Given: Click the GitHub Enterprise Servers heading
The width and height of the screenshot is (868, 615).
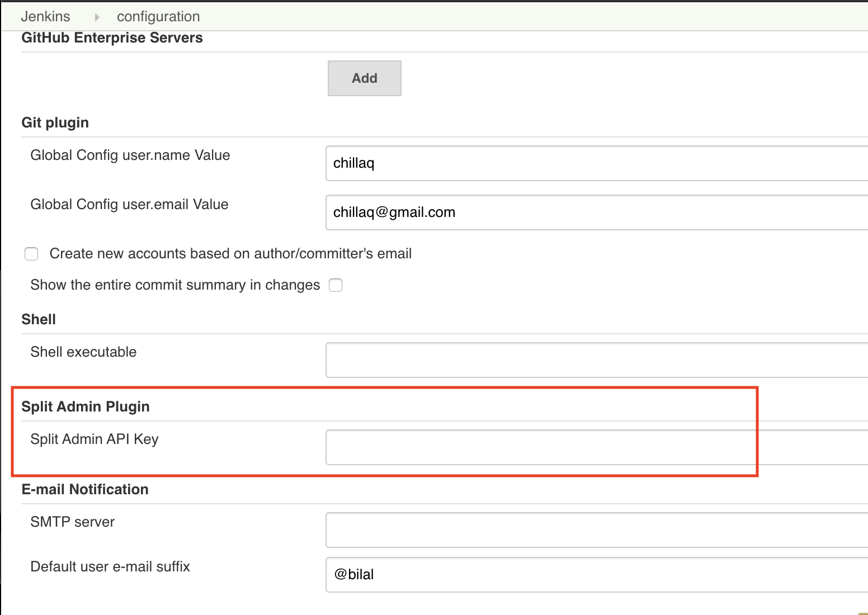Looking at the screenshot, I should click(112, 38).
